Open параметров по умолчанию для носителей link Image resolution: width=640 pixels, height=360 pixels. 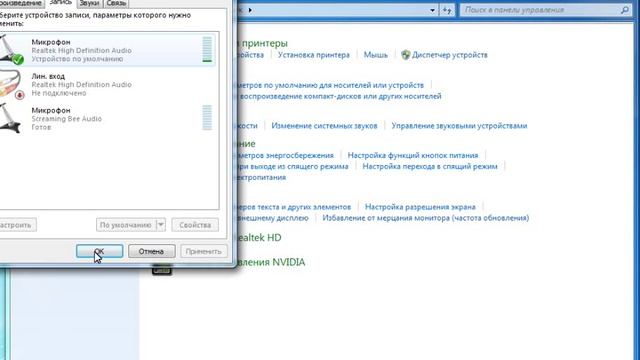(330, 85)
